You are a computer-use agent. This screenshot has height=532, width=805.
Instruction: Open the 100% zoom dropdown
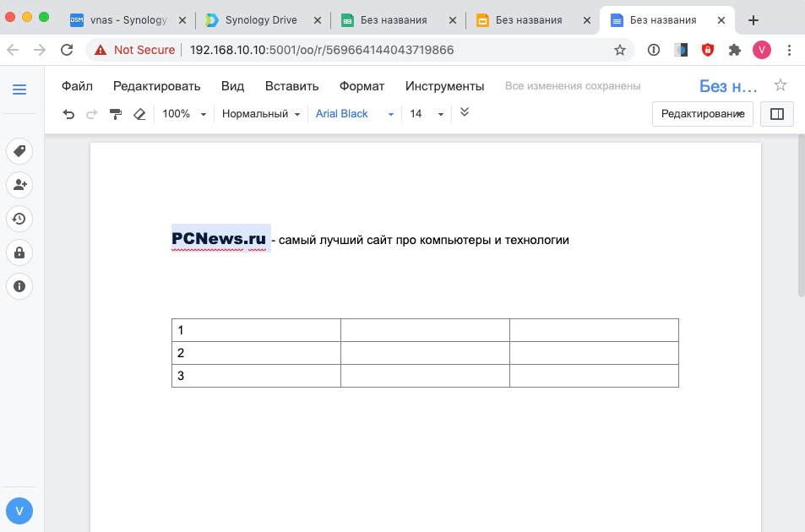coord(184,114)
